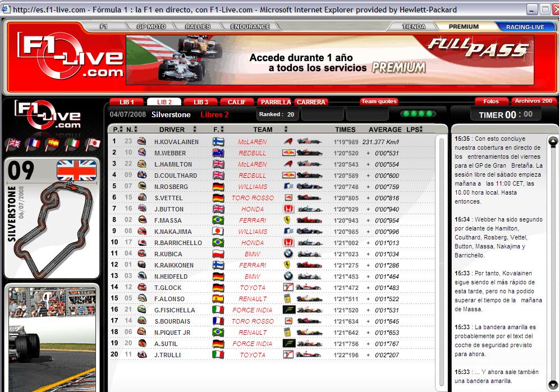Choose the French flag language icon

(x=33, y=144)
